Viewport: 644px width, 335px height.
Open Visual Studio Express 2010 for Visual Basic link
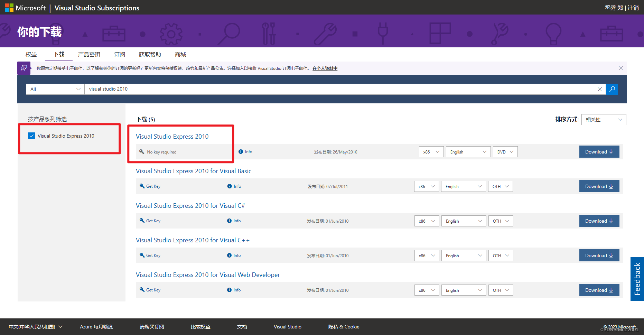(194, 171)
